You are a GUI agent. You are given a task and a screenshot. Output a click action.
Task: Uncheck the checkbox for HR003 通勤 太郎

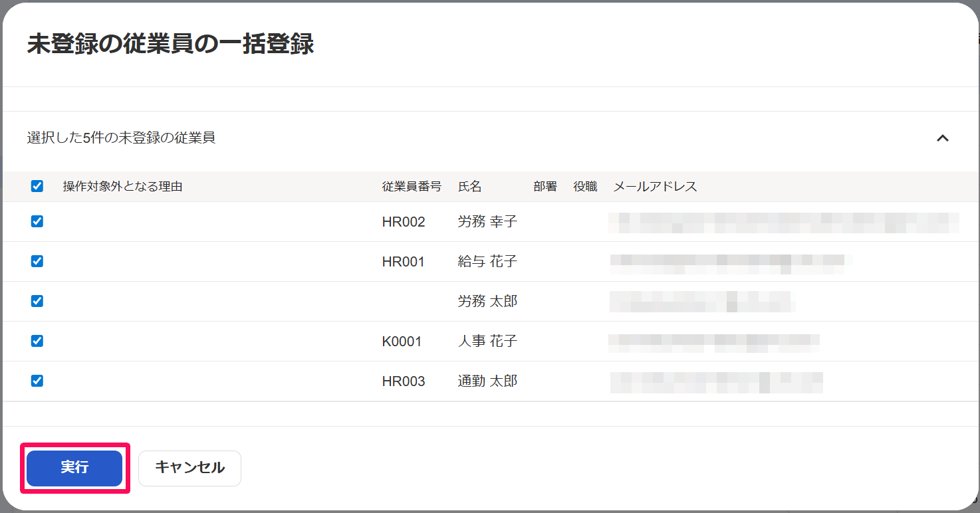pyautogui.click(x=37, y=381)
